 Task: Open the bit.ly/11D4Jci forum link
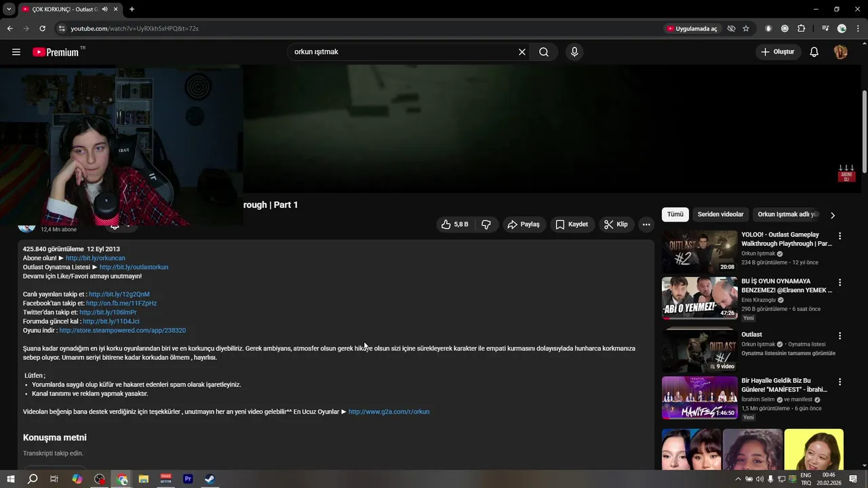tap(111, 321)
